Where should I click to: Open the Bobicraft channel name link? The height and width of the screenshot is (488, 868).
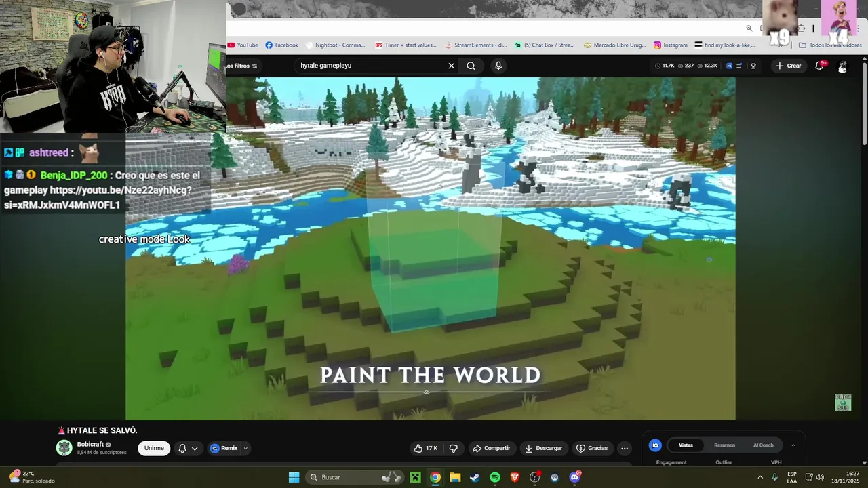coord(90,445)
